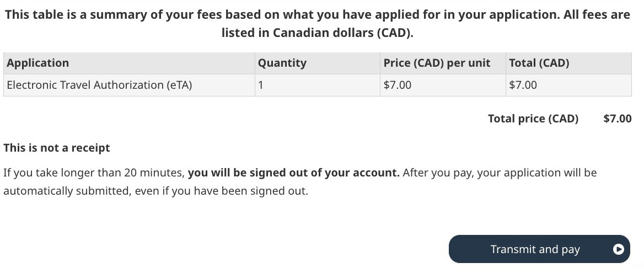Click the 'If you take longer than 20 minutes' text
Screen dimensions: 644x268
pos(94,173)
